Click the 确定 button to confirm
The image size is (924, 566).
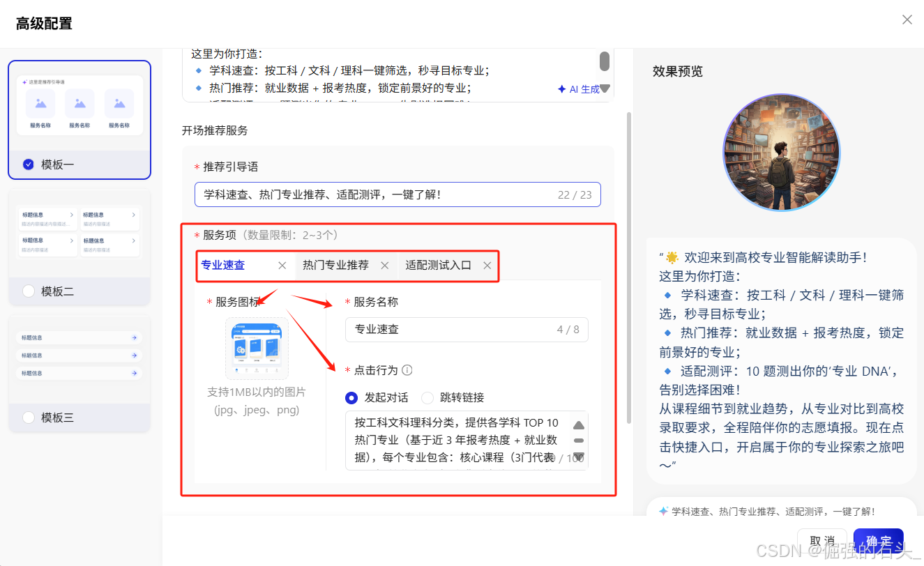pyautogui.click(x=878, y=540)
